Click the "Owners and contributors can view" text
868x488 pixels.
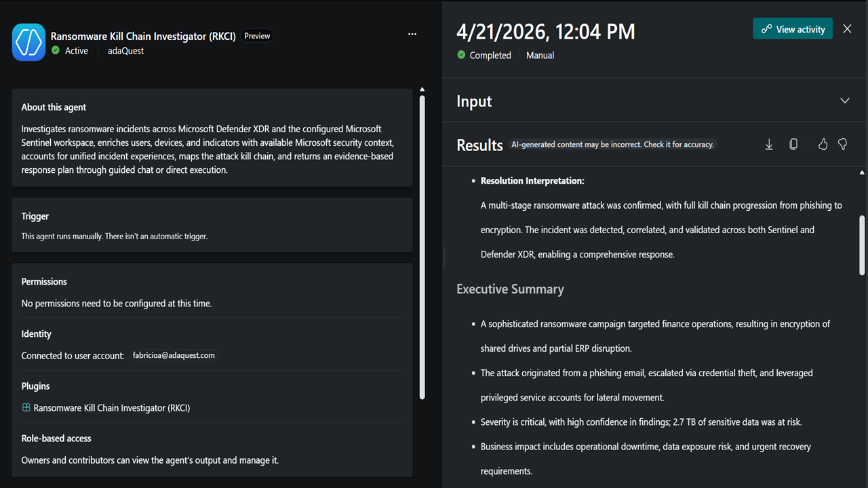pyautogui.click(x=150, y=460)
